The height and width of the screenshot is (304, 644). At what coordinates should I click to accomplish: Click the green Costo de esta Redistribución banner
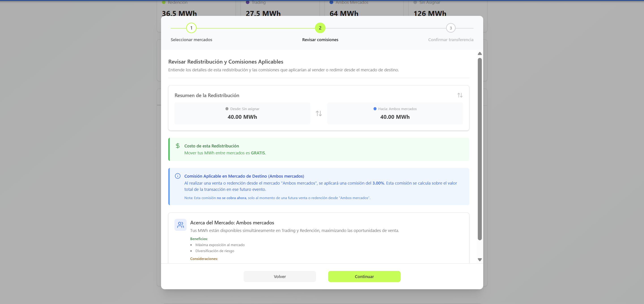(319, 149)
